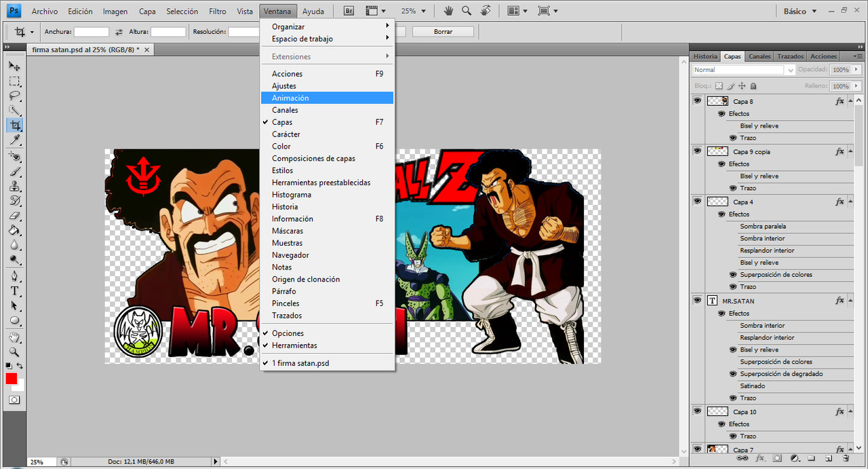The height and width of the screenshot is (469, 868).
Task: Delete the selected layer with trash icon
Action: (x=846, y=459)
